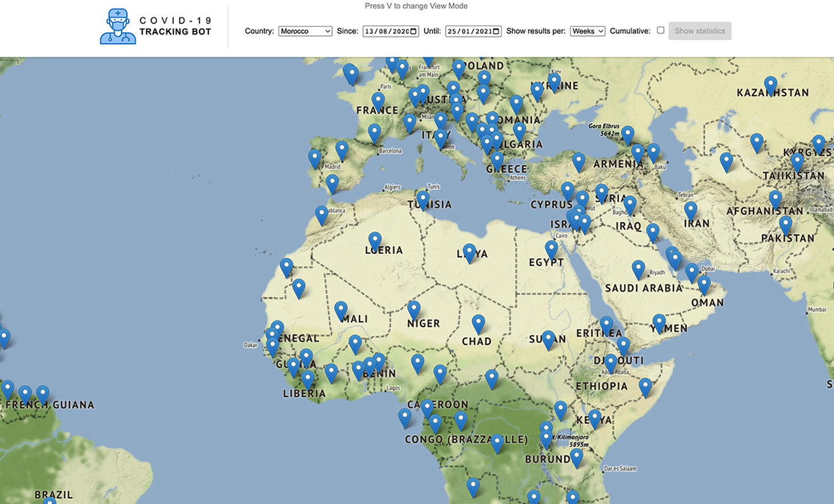Screen dimensions: 834x504
Task: Open calendar picker in Until date field
Action: (x=496, y=31)
